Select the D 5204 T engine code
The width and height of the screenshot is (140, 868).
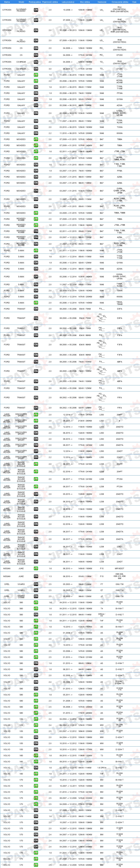coord(120,750)
